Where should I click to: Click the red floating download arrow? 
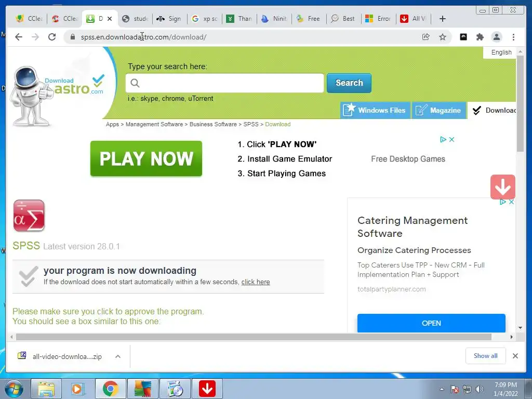coord(503,187)
